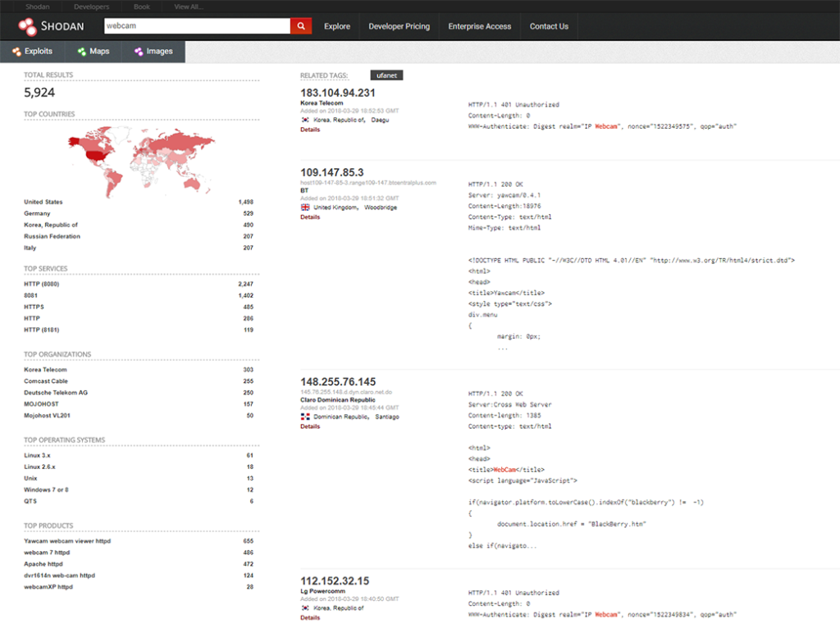Filter by Korea, Republic of in countries

coord(50,225)
